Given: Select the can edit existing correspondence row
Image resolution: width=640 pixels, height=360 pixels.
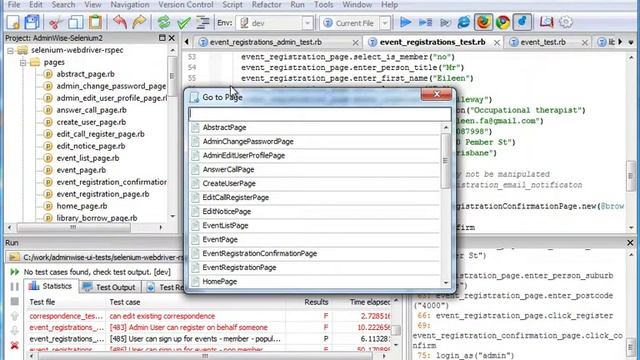Looking at the screenshot, I should [209, 316].
